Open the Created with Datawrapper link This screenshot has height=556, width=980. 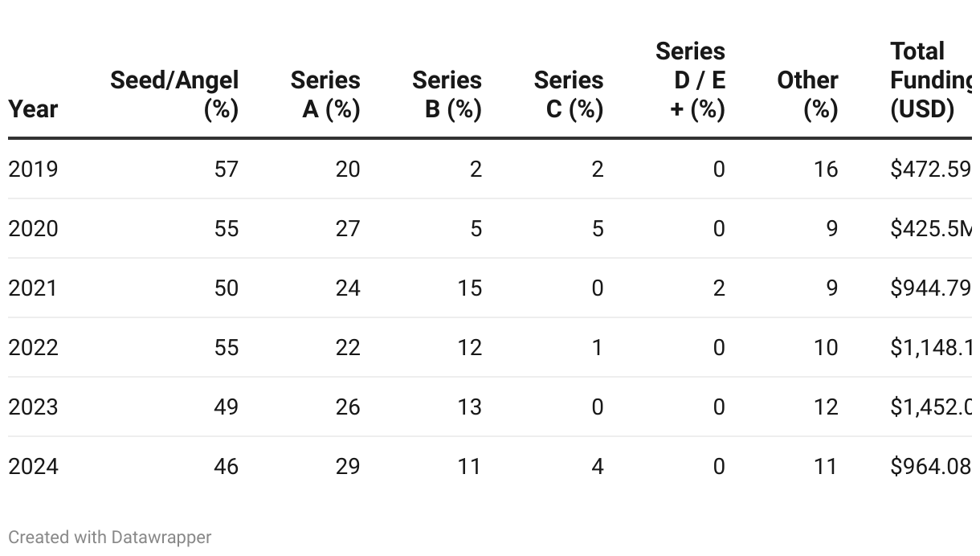click(x=110, y=537)
